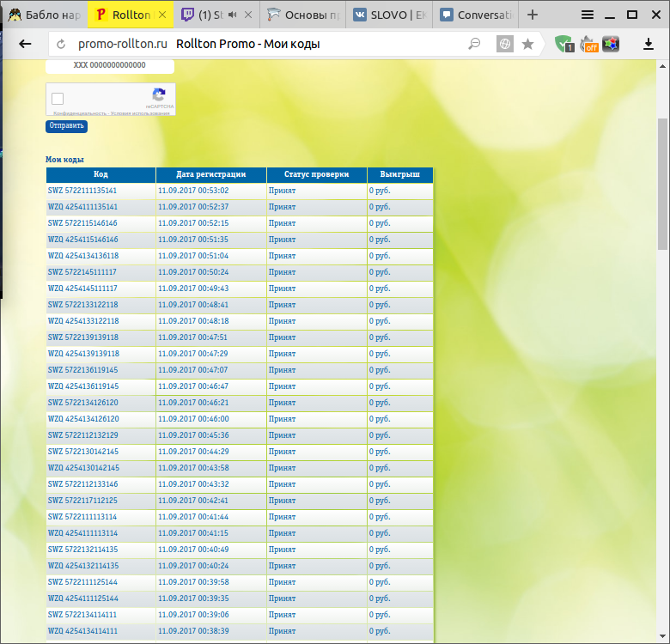Click Принят status in SWZ 5722112133146 row
This screenshot has width=670, height=644.
click(282, 484)
